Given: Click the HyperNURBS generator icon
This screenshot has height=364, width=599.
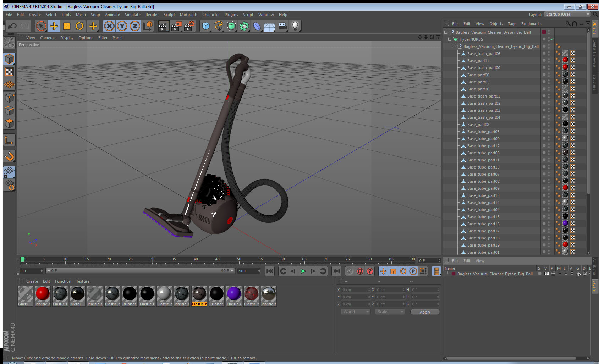Looking at the screenshot, I should tap(231, 26).
